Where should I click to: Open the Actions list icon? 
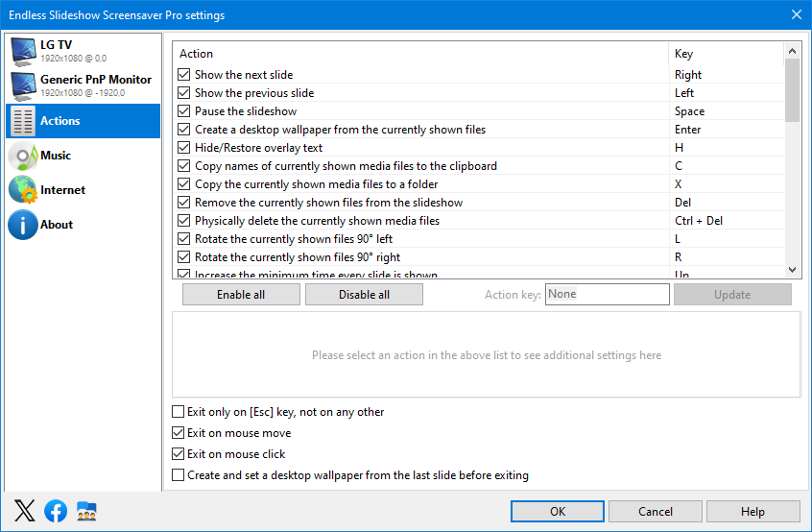tap(23, 121)
